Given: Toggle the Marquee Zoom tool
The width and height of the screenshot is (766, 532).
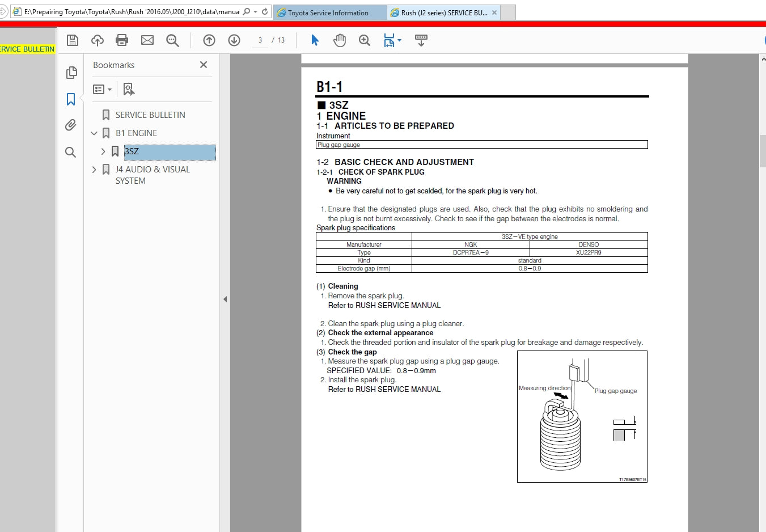Looking at the screenshot, I should (364, 40).
